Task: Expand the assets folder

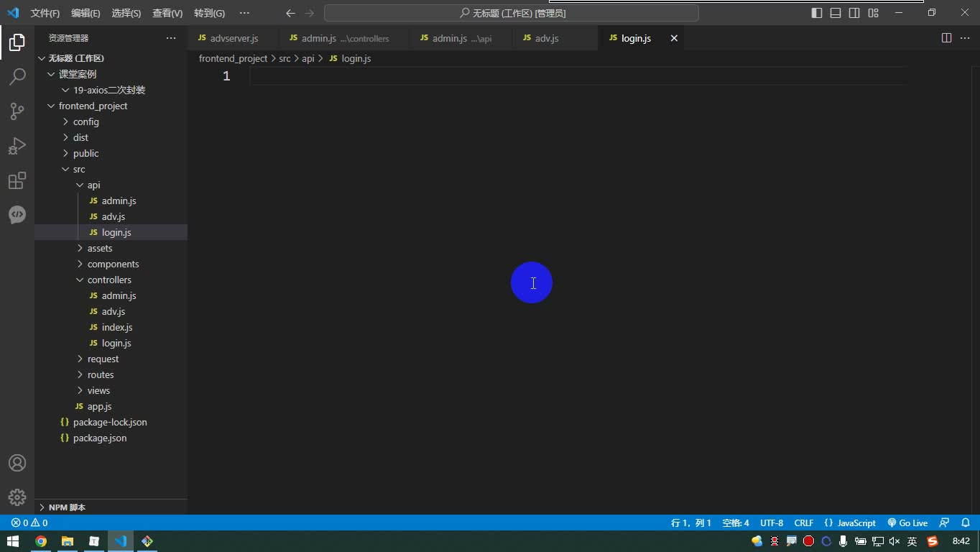Action: [100, 248]
